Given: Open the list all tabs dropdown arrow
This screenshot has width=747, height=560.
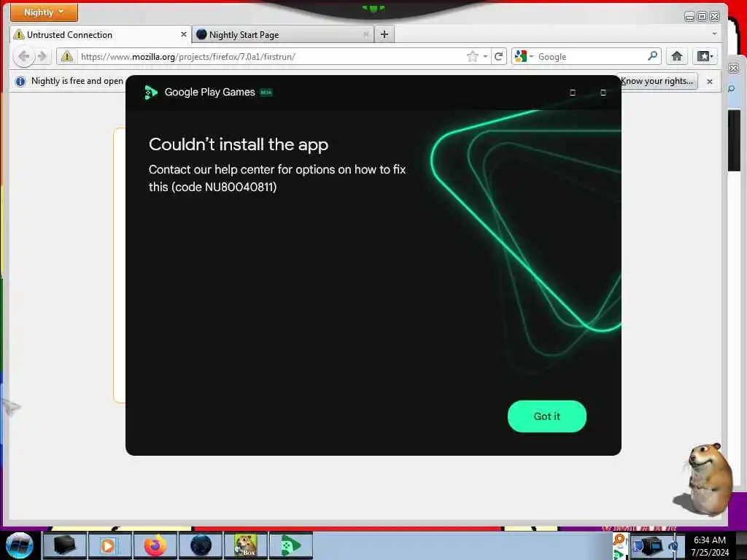Looking at the screenshot, I should [x=714, y=34].
